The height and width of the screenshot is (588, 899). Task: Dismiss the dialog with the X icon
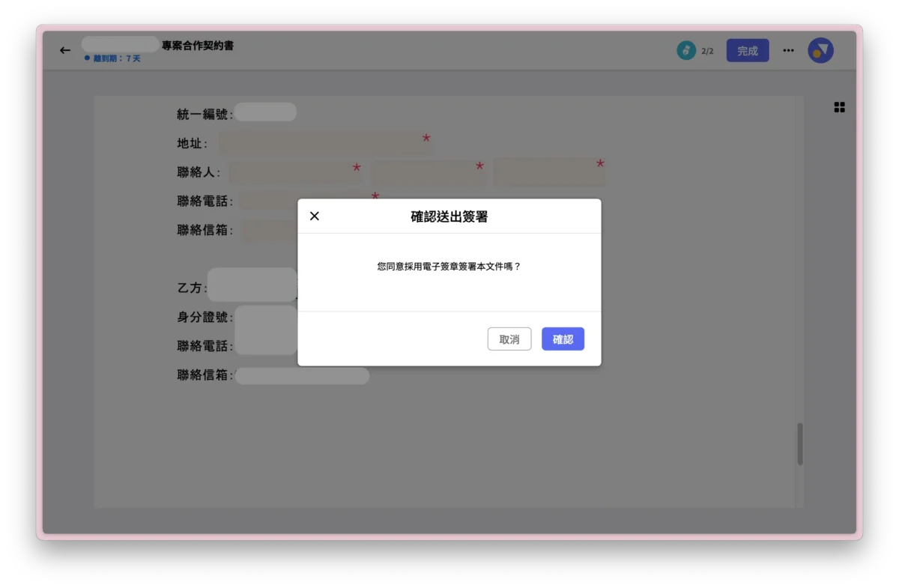pyautogui.click(x=314, y=216)
